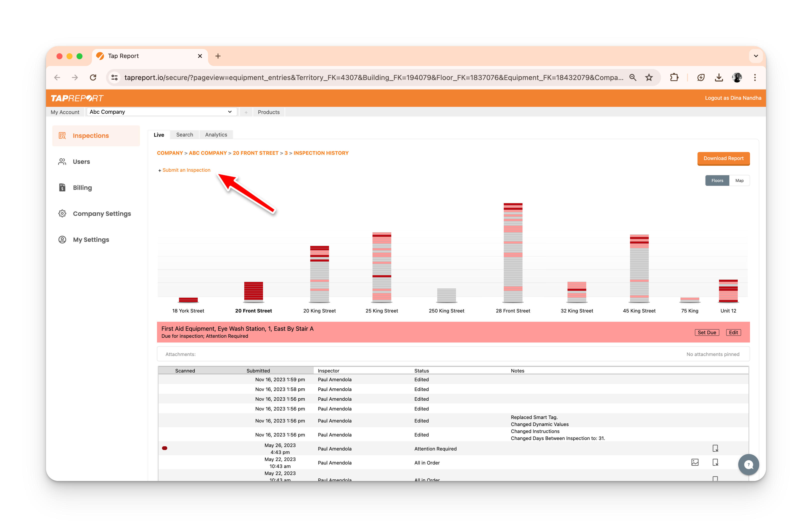Click the Company Settings gear icon
812x527 pixels.
coord(62,213)
